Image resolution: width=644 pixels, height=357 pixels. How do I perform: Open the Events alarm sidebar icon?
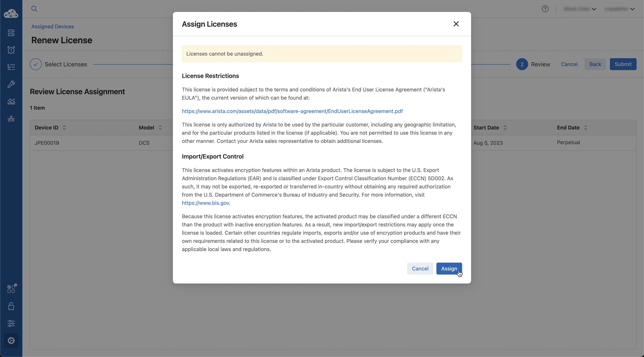(11, 50)
